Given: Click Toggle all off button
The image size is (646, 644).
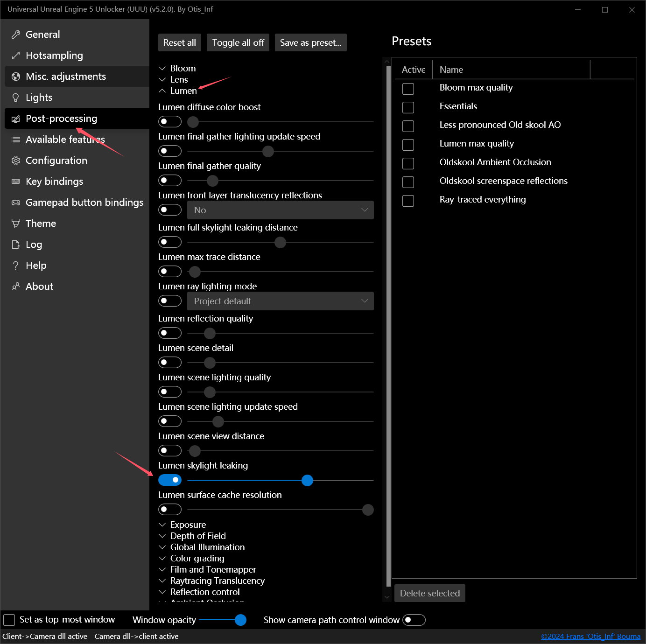Looking at the screenshot, I should (x=238, y=42).
